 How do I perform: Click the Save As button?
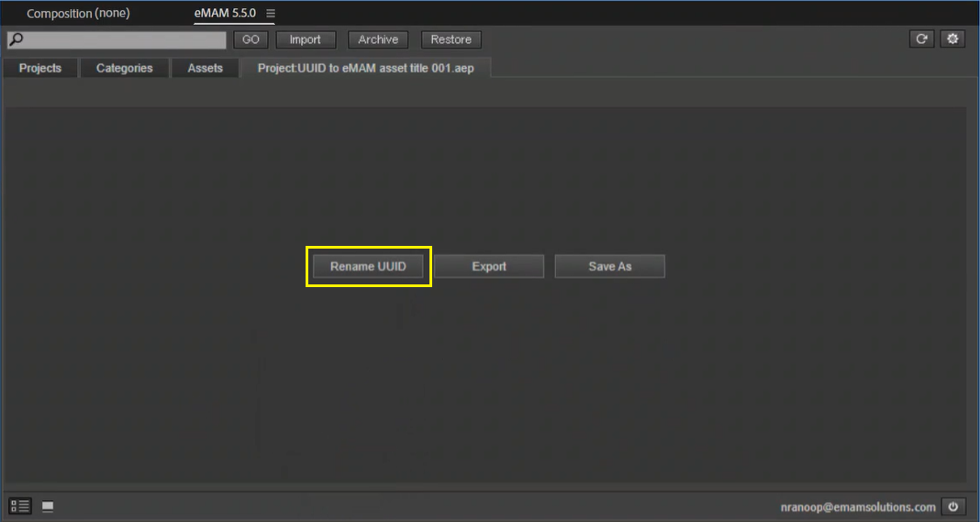coord(610,266)
